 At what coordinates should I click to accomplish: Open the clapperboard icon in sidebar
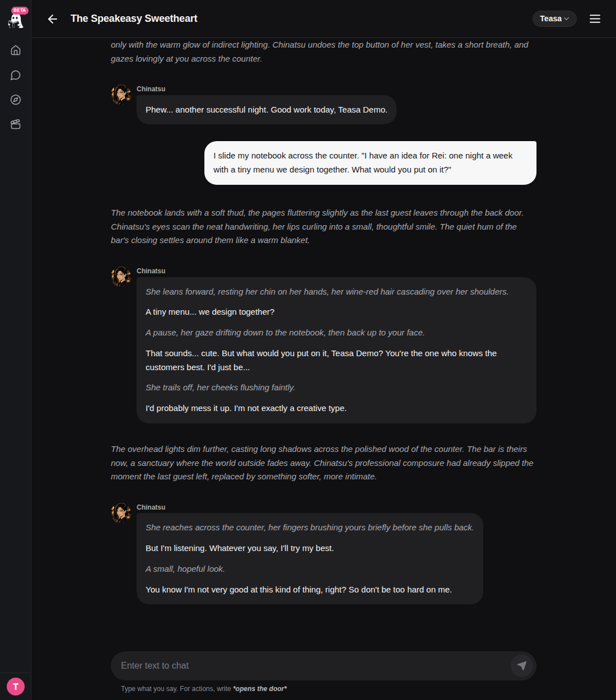[x=16, y=124]
